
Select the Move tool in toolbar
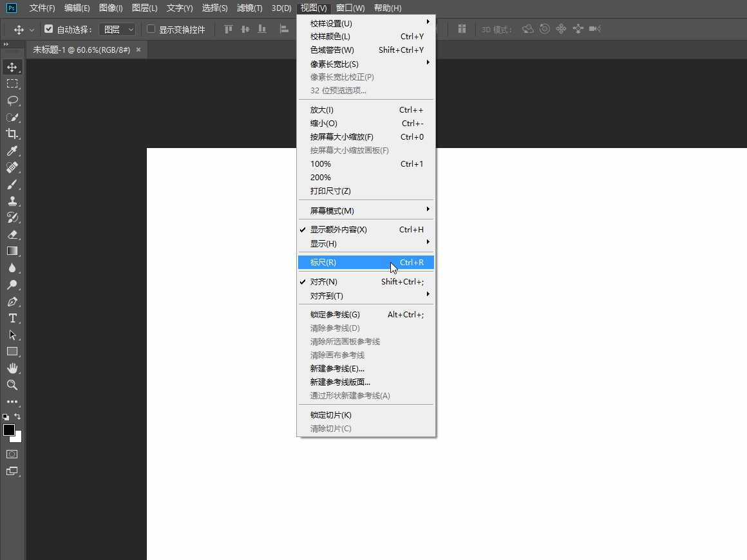(12, 67)
